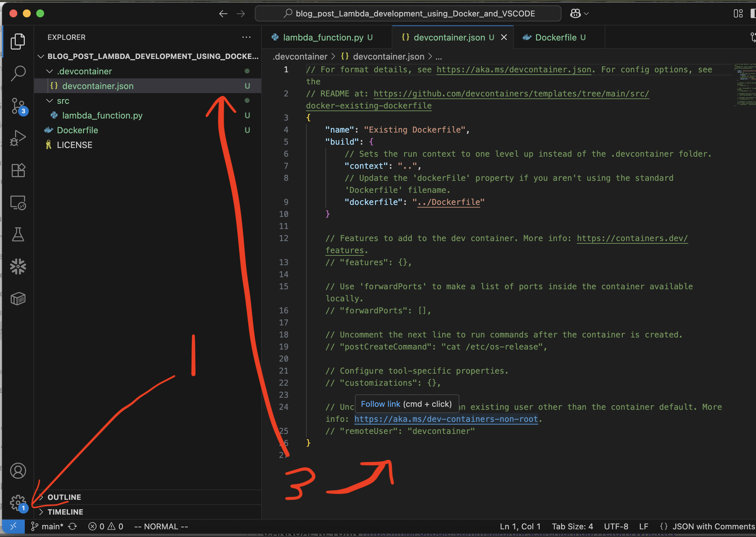Click the editor minimap
Image resolution: width=756 pixels, height=537 pixels.
tap(745, 84)
